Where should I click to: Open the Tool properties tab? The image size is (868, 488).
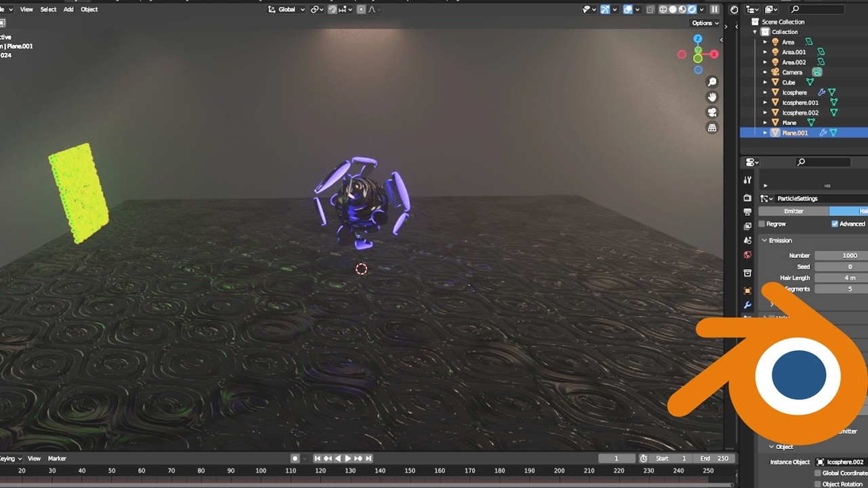point(747,180)
